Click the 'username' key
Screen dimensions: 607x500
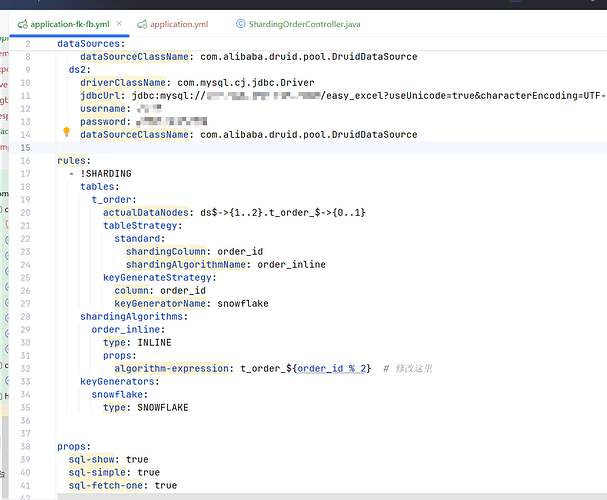pos(103,109)
